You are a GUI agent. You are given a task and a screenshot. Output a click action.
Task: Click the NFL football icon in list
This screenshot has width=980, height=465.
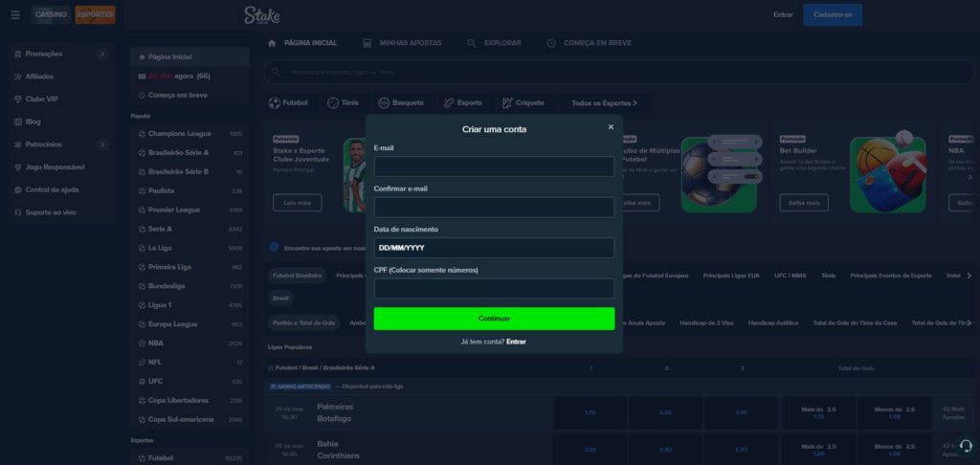tap(143, 363)
